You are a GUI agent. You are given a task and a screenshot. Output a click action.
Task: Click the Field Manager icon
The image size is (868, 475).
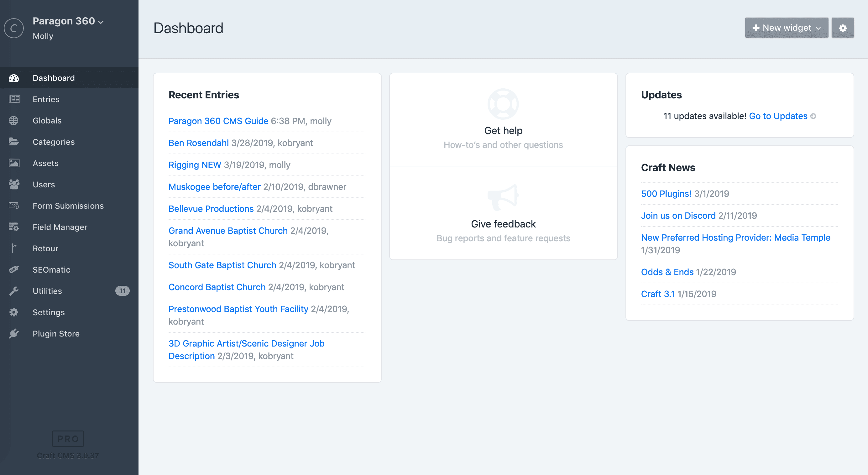click(14, 227)
